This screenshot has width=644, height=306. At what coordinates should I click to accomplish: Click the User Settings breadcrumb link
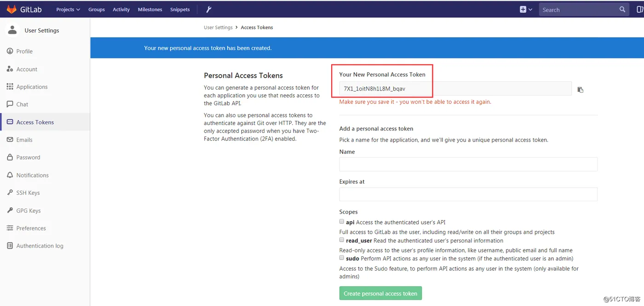point(218,28)
